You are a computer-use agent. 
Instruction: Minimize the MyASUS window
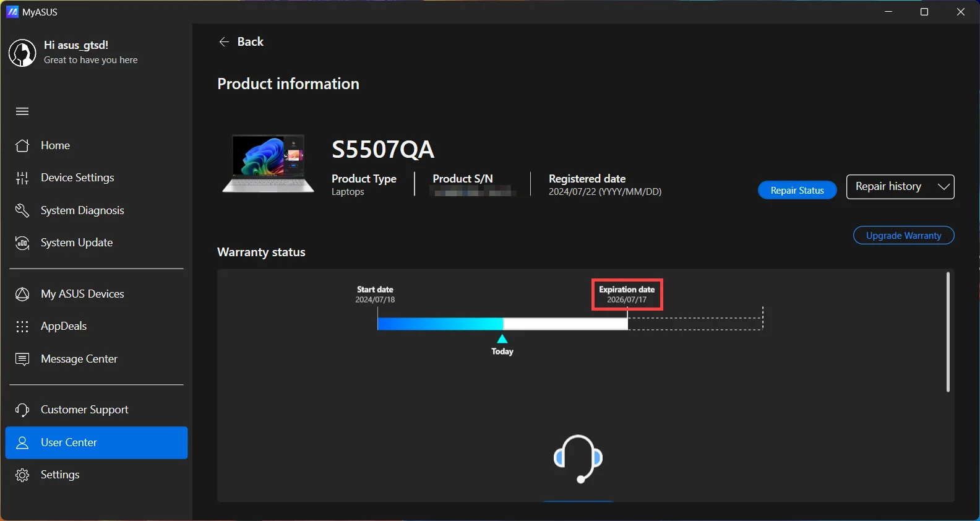[x=888, y=12]
